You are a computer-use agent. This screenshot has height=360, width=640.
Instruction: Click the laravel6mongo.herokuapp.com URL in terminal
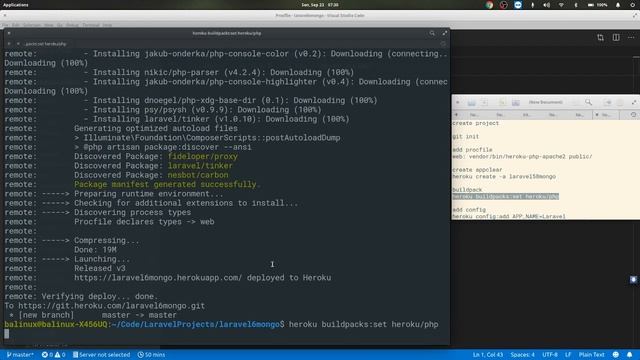pyautogui.click(x=158, y=278)
